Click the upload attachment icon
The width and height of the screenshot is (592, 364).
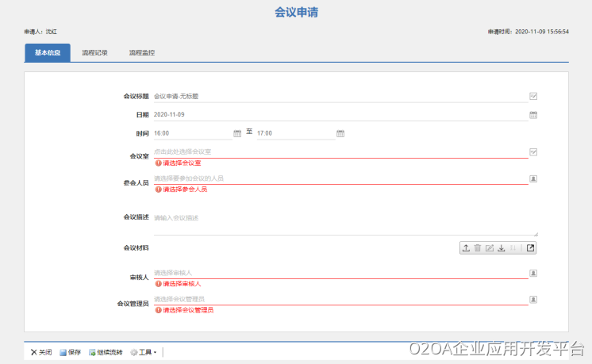(x=466, y=248)
